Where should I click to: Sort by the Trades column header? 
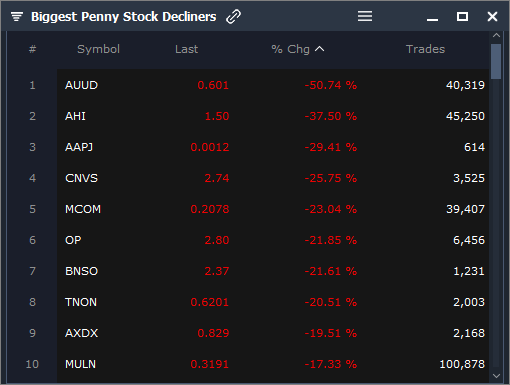point(425,49)
